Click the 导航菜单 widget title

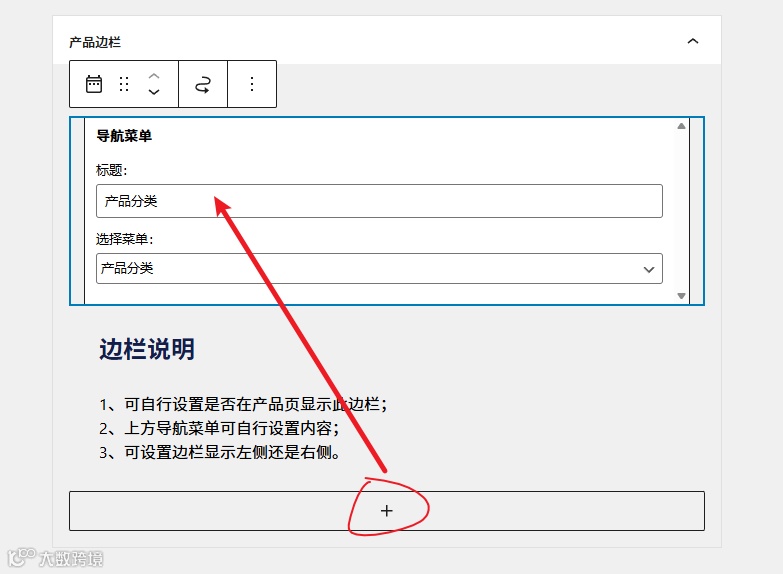click(124, 136)
